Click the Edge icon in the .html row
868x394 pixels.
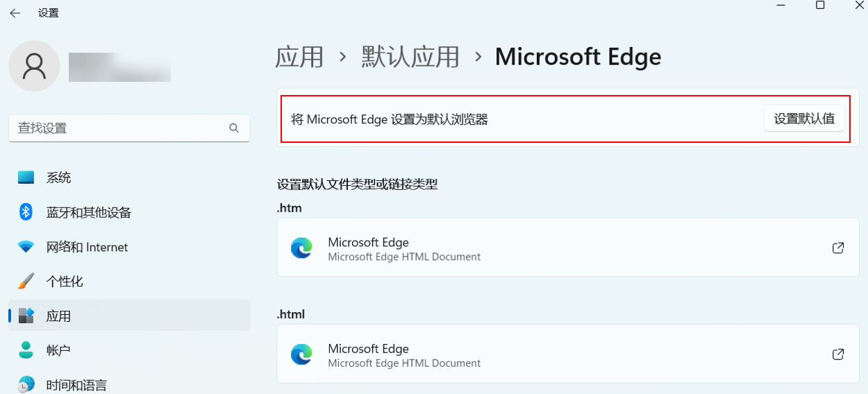point(301,354)
